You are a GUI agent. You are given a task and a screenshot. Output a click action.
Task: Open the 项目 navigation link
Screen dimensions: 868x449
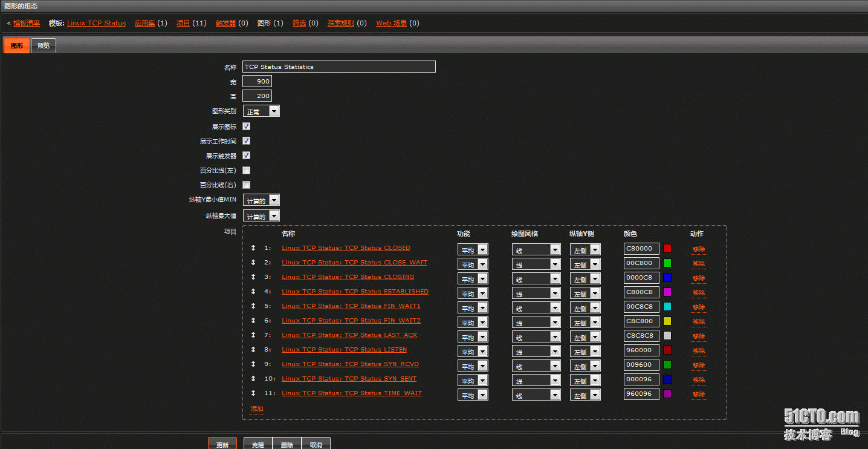click(183, 23)
